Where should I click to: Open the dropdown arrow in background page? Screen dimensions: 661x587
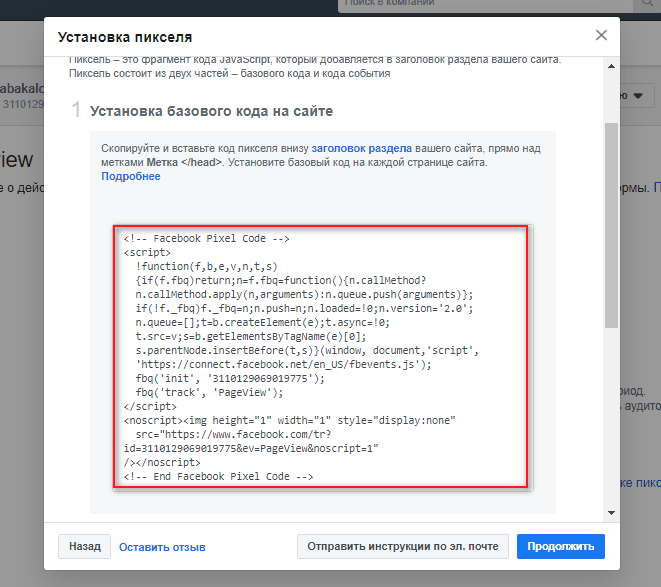pos(638,96)
